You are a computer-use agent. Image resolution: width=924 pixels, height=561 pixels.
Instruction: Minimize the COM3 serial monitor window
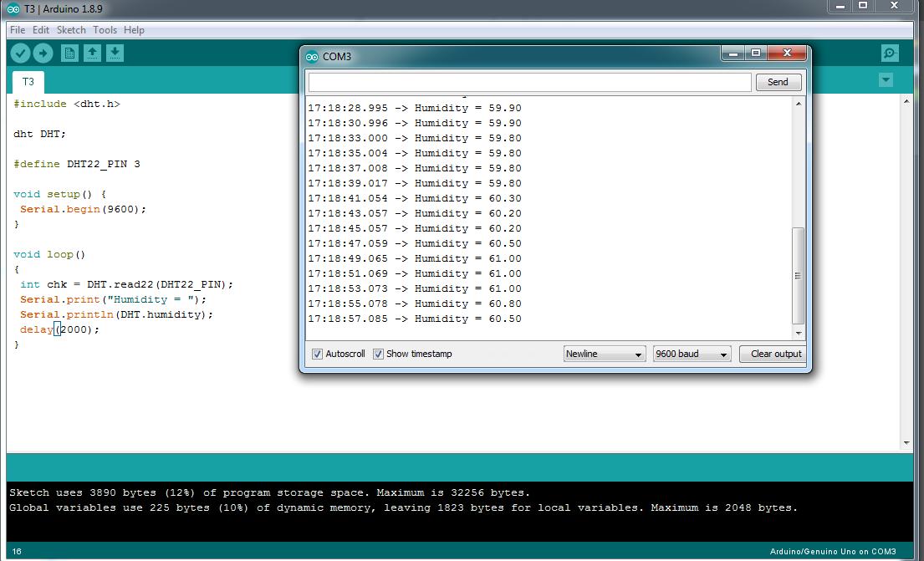click(x=733, y=54)
